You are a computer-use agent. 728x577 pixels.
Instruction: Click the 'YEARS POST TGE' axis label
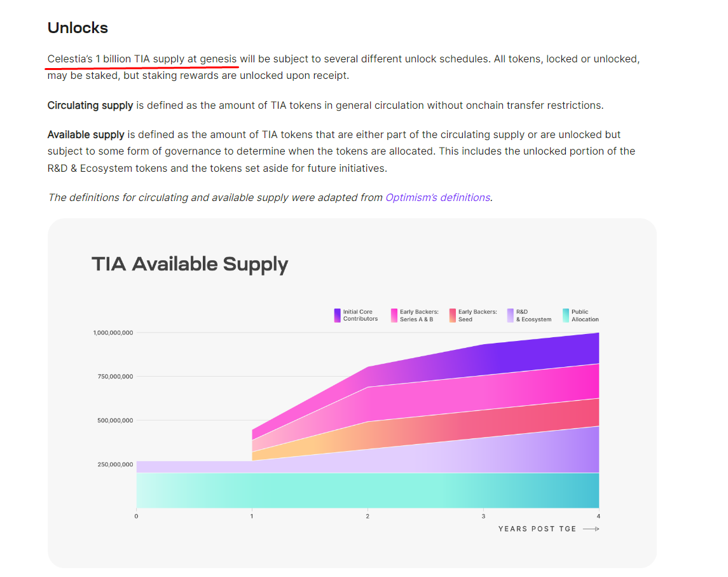(537, 529)
